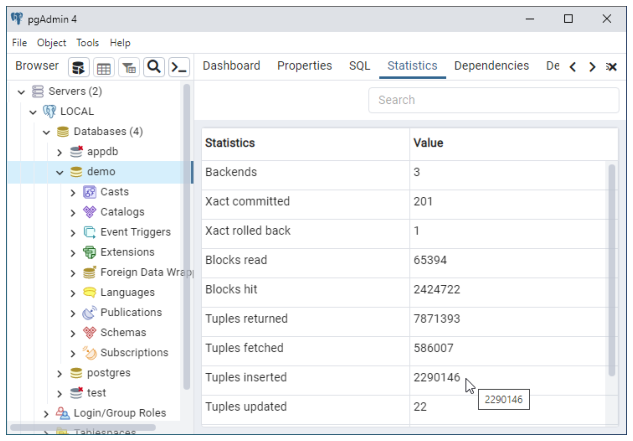The width and height of the screenshot is (633, 441).
Task: Open the Object menu
Action: [51, 43]
